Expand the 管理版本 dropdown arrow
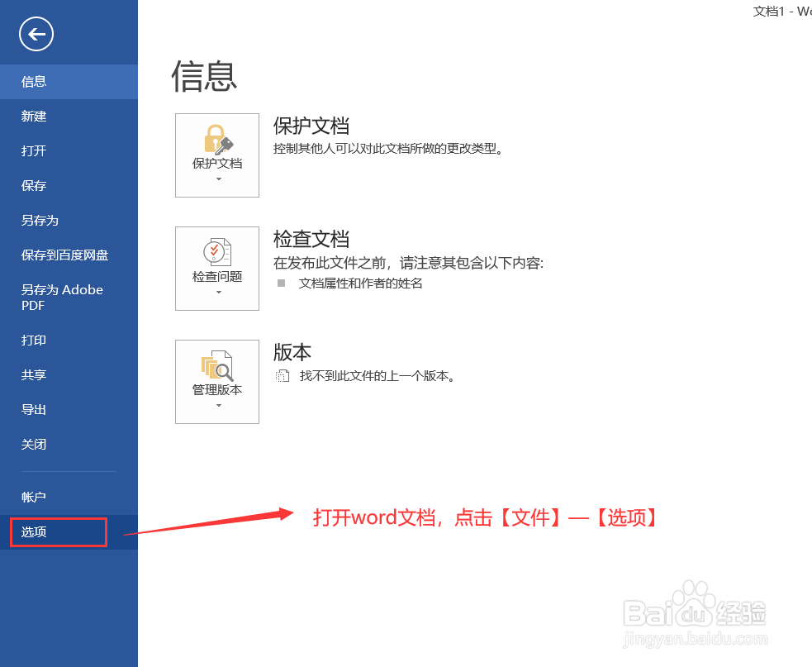 click(219, 405)
